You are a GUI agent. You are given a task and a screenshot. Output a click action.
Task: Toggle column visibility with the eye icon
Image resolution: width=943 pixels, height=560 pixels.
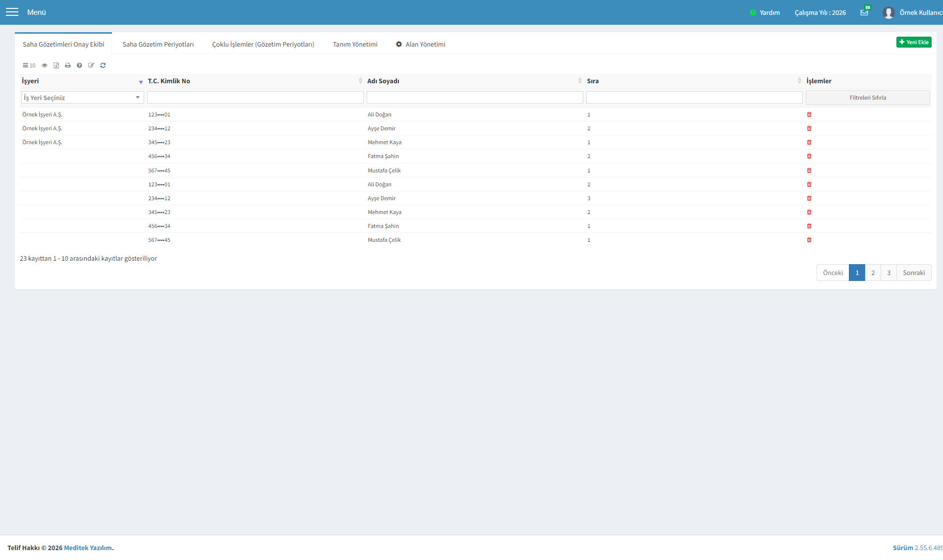pos(45,65)
